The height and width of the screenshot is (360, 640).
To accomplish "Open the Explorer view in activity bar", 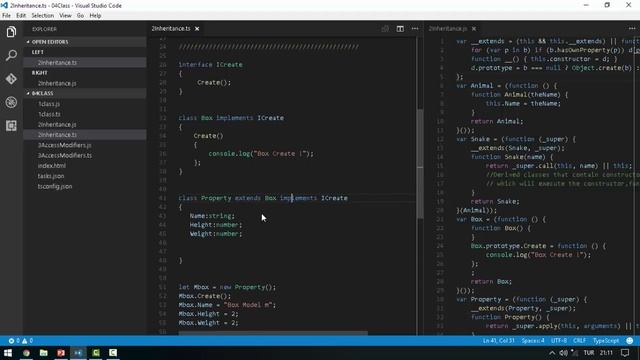I will (11, 32).
